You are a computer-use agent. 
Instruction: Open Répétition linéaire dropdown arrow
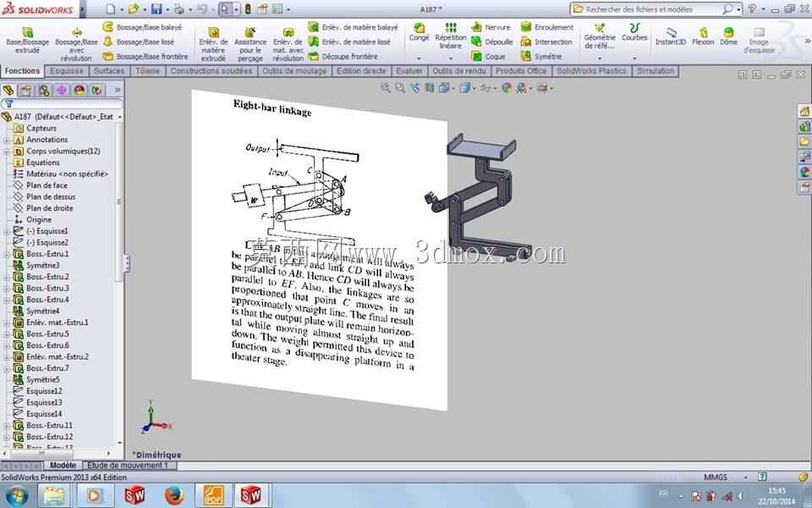[451, 58]
